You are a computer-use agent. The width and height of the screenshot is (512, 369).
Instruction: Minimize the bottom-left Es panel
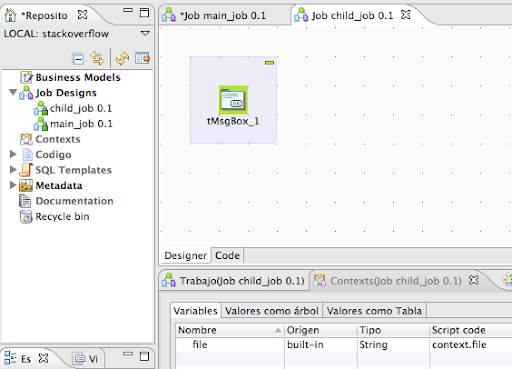128,354
